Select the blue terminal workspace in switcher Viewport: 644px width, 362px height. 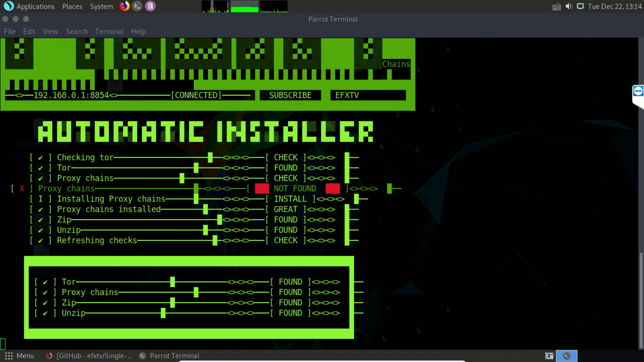pos(567,356)
